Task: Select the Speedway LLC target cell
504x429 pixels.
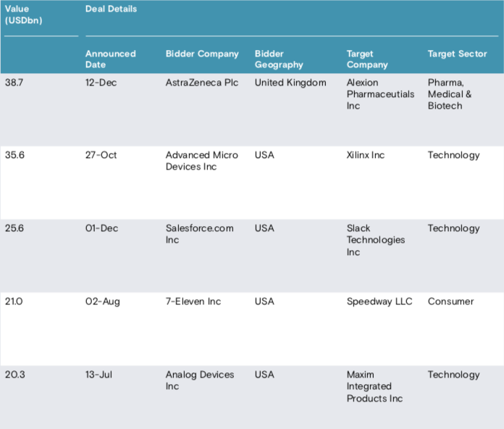Action: pos(379,301)
